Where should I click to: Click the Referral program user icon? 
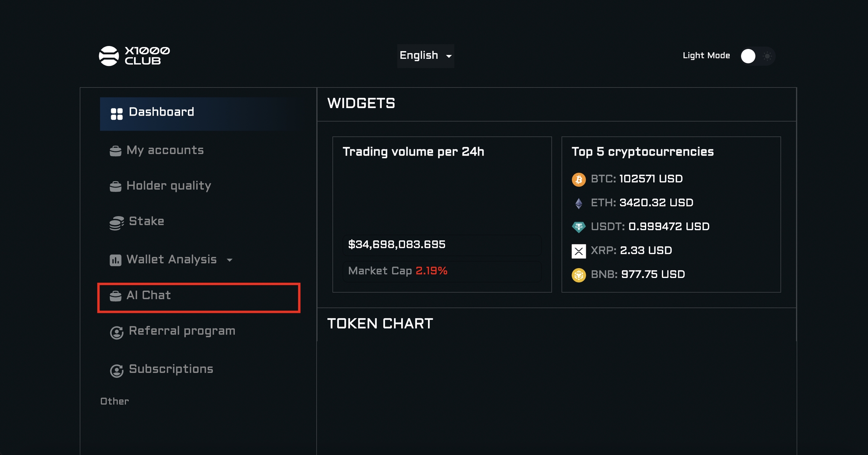click(x=117, y=332)
